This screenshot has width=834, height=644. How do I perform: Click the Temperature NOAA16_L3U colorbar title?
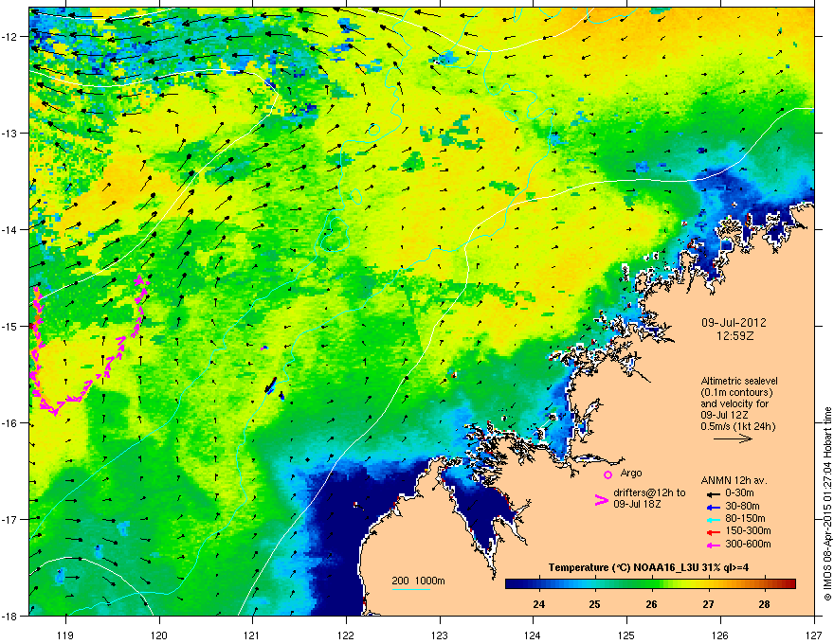pos(648,567)
